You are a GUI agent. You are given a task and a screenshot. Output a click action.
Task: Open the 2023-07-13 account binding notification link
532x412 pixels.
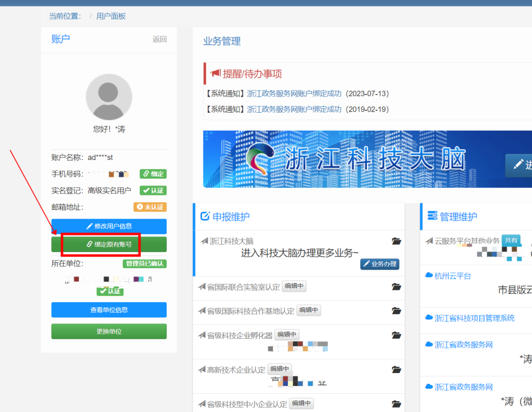click(x=294, y=94)
